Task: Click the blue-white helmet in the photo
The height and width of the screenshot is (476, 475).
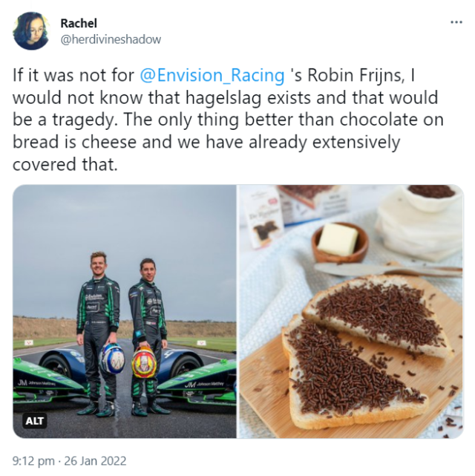Action: (x=112, y=359)
